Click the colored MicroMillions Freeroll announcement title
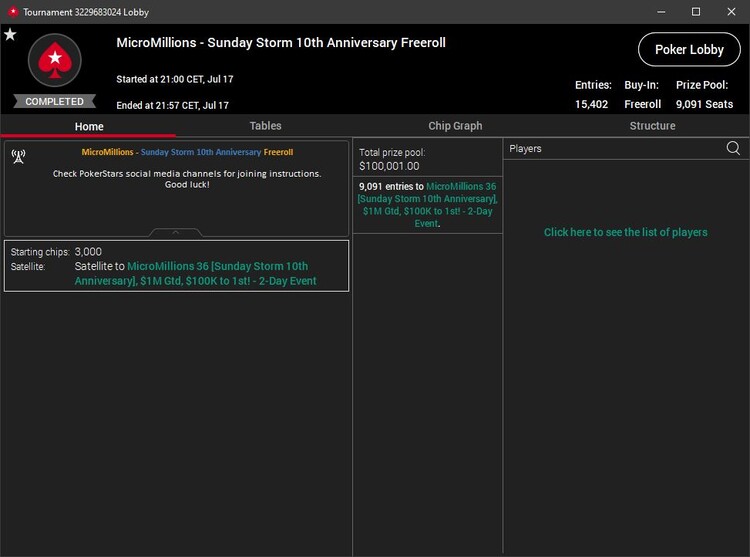The height and width of the screenshot is (557, 750). (187, 152)
